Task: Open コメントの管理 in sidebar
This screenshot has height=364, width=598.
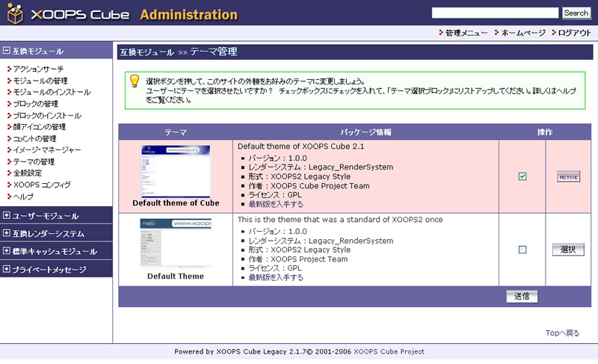Action: pyautogui.click(x=34, y=139)
